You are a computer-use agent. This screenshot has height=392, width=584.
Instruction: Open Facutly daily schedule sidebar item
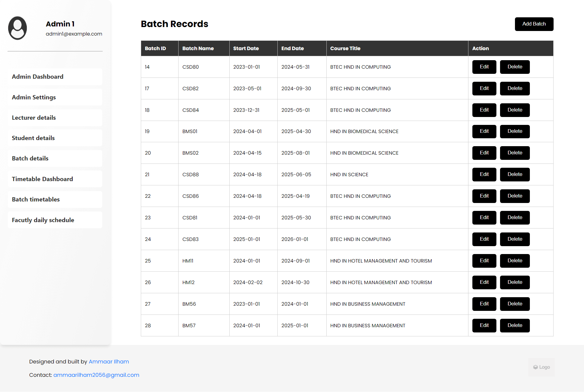pyautogui.click(x=55, y=220)
